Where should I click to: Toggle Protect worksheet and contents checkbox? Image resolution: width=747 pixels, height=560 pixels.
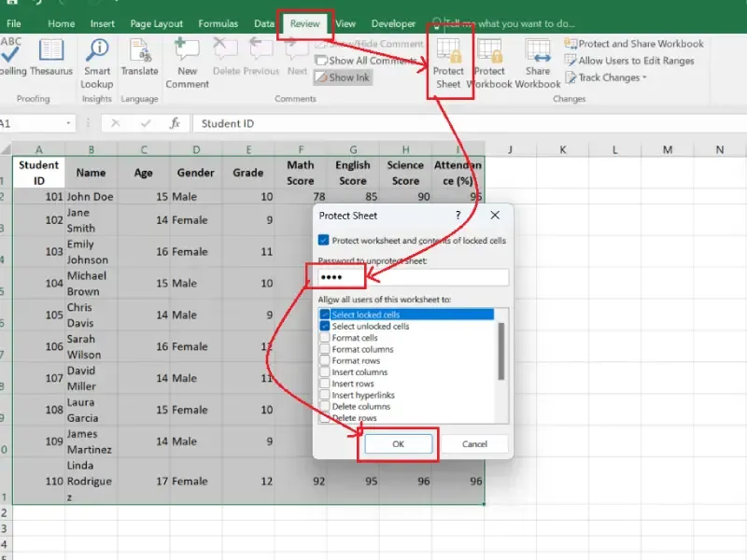(x=324, y=240)
